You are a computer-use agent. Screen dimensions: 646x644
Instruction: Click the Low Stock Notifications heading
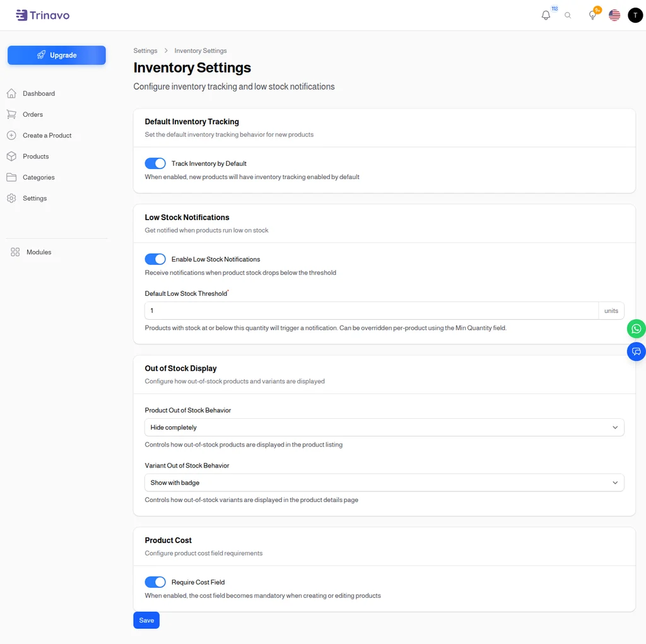[187, 217]
